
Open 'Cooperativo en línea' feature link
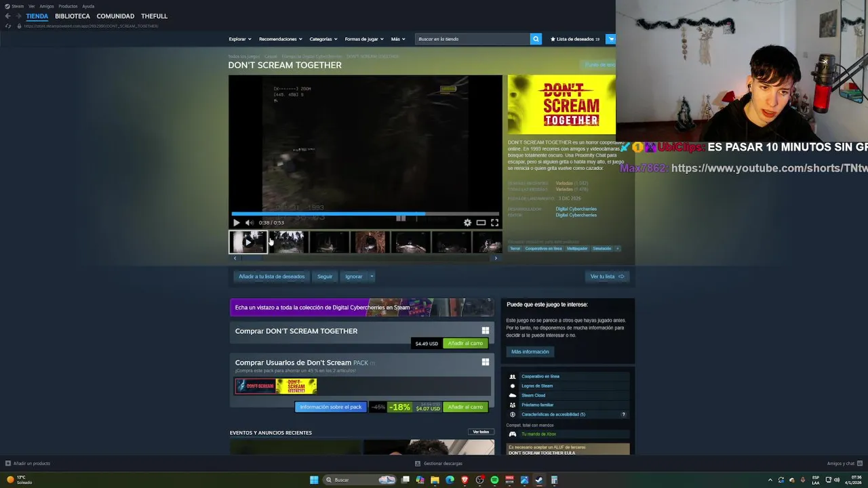(x=540, y=376)
